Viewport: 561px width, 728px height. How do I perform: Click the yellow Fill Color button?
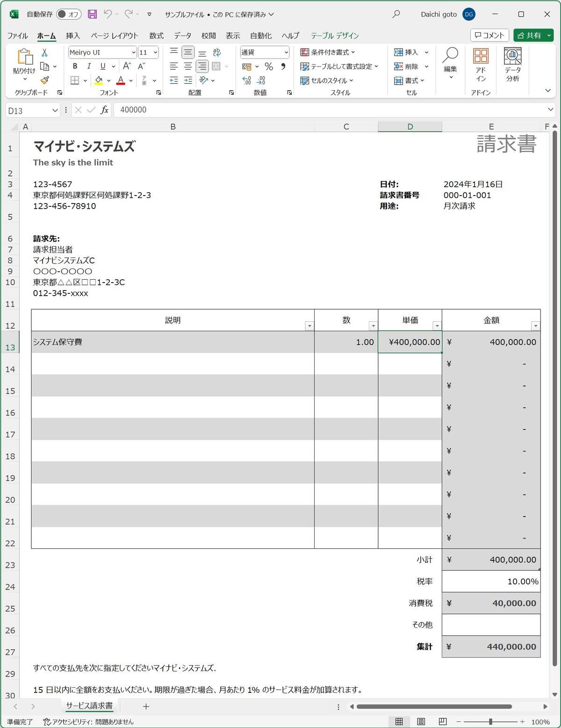(99, 80)
